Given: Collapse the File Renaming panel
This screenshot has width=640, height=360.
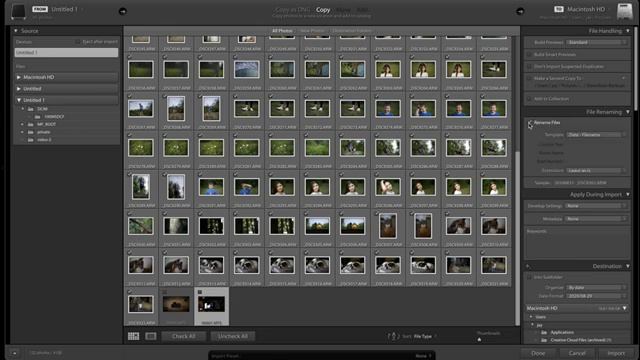Looking at the screenshot, I should (628, 112).
